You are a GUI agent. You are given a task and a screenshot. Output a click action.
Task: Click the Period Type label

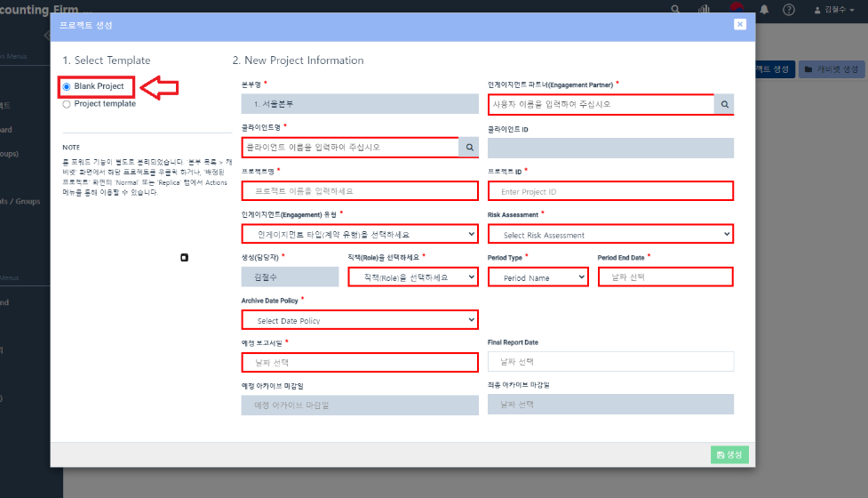(x=505, y=258)
